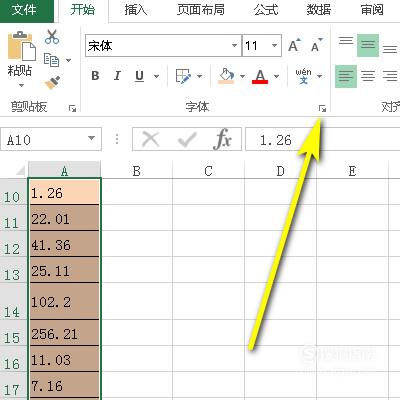
Task: Switch to the 开始 Home tab
Action: point(83,10)
